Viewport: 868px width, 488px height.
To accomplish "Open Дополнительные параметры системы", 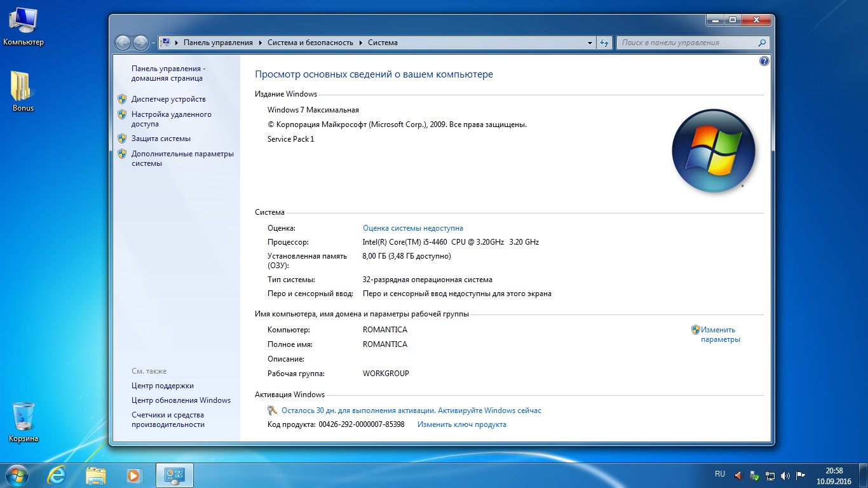I will (182, 158).
